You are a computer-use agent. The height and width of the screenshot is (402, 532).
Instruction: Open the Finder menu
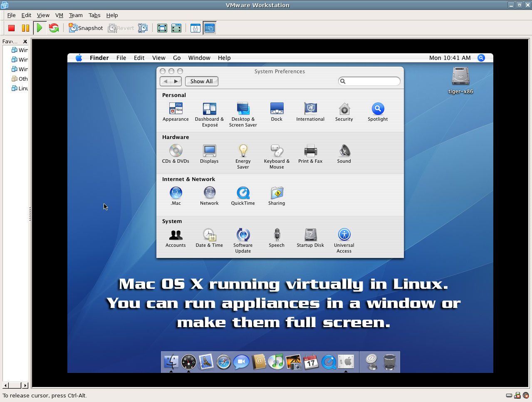(99, 58)
